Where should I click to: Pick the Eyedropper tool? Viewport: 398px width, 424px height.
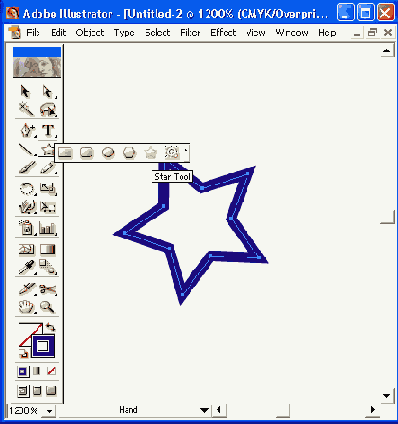[27, 267]
